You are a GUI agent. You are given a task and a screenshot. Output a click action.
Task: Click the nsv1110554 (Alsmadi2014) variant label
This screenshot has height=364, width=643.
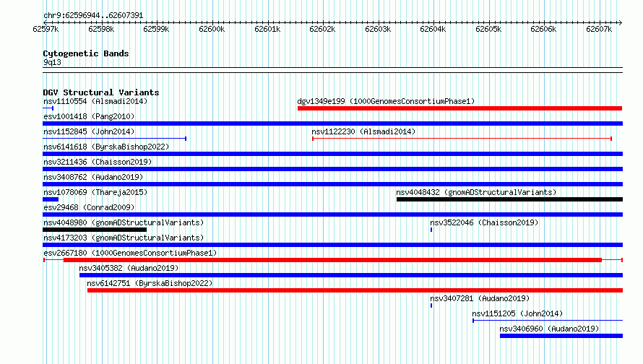coord(95,101)
